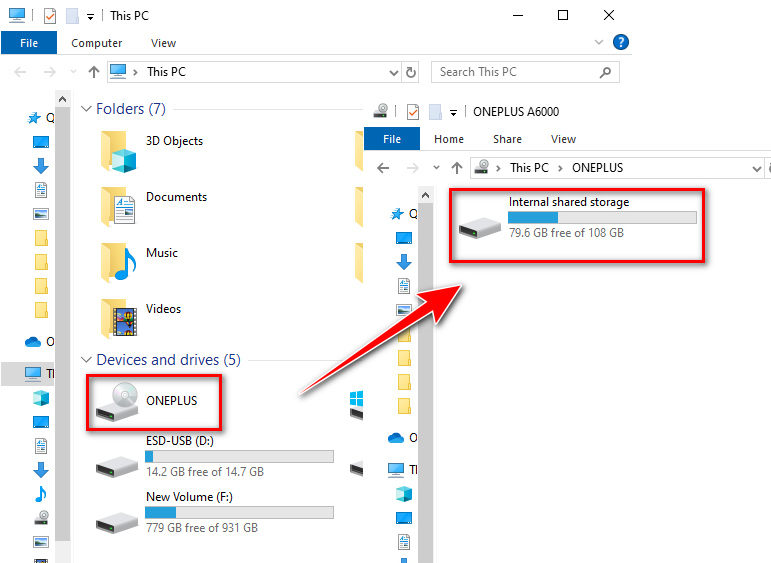Screen dimensions: 771x563
Task: Click the Back arrow in This PC window
Action: (20, 72)
